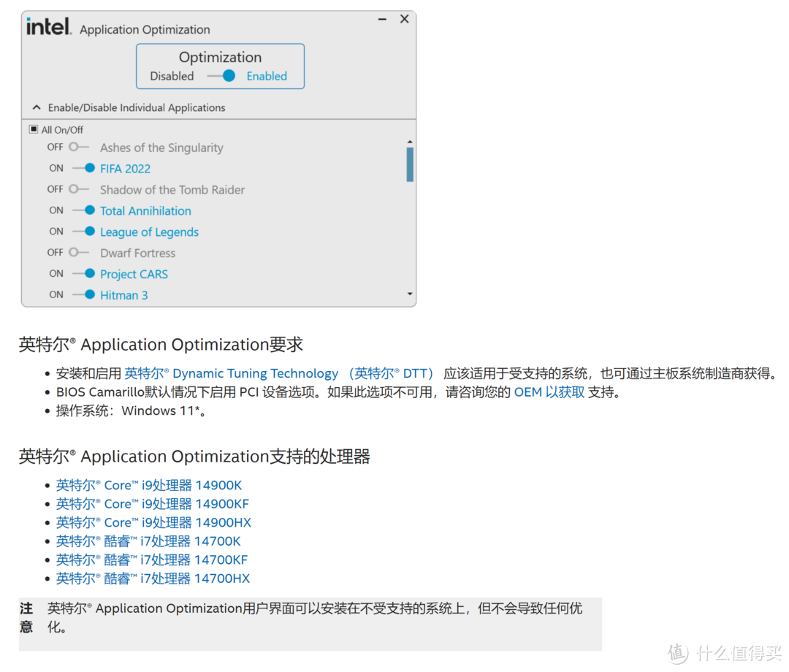
Task: Click the Hitman 3 app name
Action: click(x=123, y=295)
